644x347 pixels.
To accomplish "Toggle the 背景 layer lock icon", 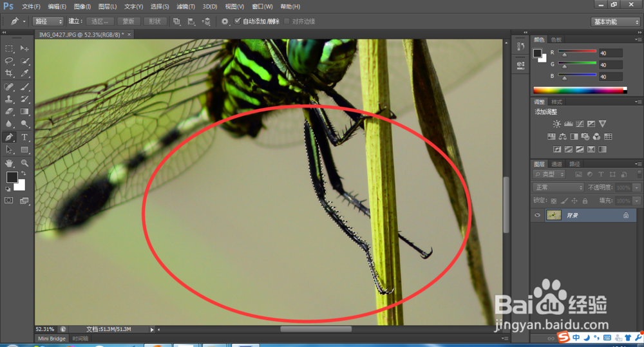I will coord(626,215).
